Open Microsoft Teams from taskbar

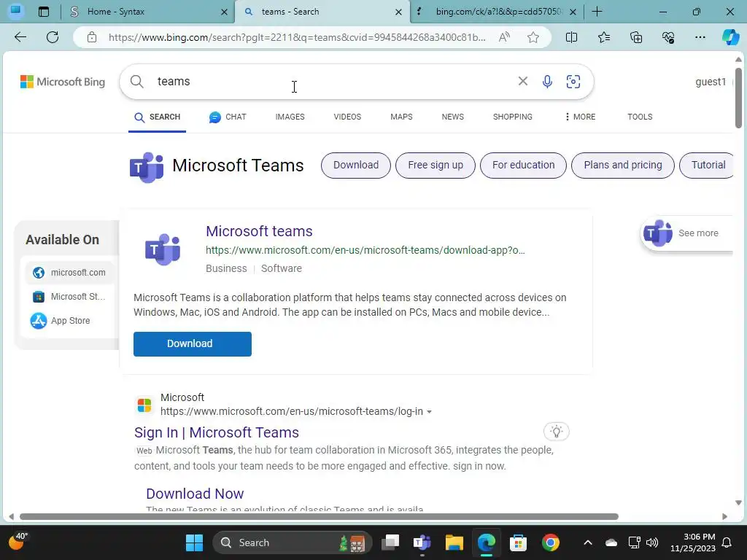coord(422,542)
